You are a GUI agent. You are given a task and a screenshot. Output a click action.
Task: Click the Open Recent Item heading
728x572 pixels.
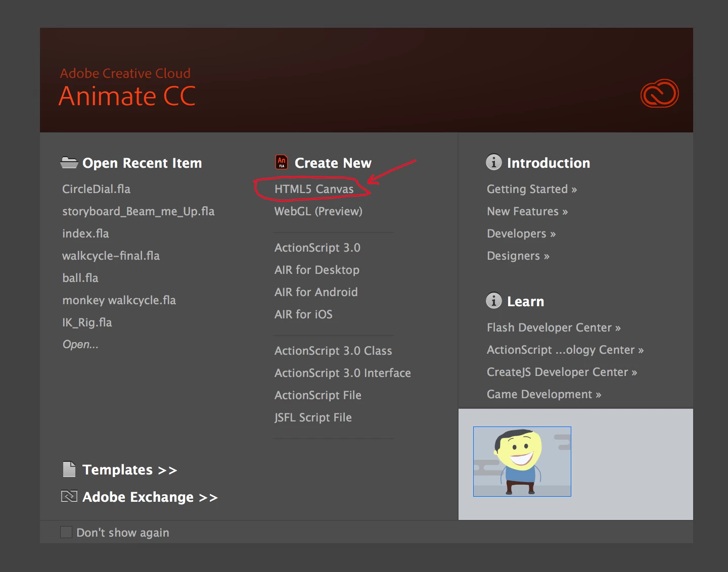click(142, 163)
